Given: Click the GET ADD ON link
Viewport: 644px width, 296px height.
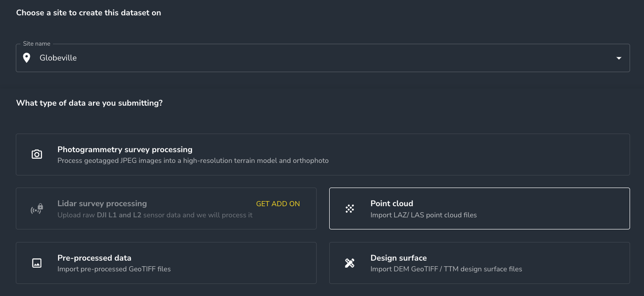Looking at the screenshot, I should 278,204.
